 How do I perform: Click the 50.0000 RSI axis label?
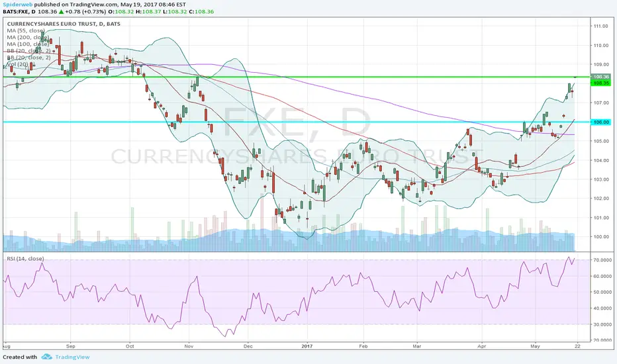click(x=602, y=293)
